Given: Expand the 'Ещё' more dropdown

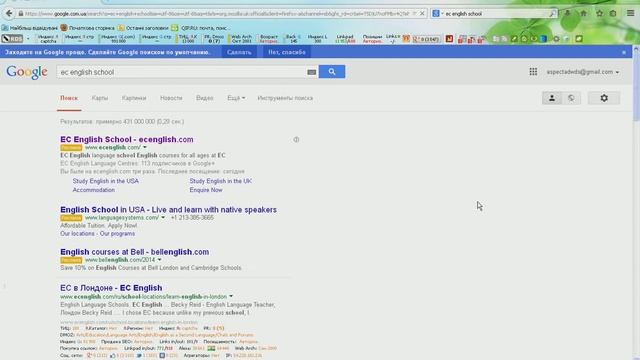Looking at the screenshot, I should [x=236, y=98].
